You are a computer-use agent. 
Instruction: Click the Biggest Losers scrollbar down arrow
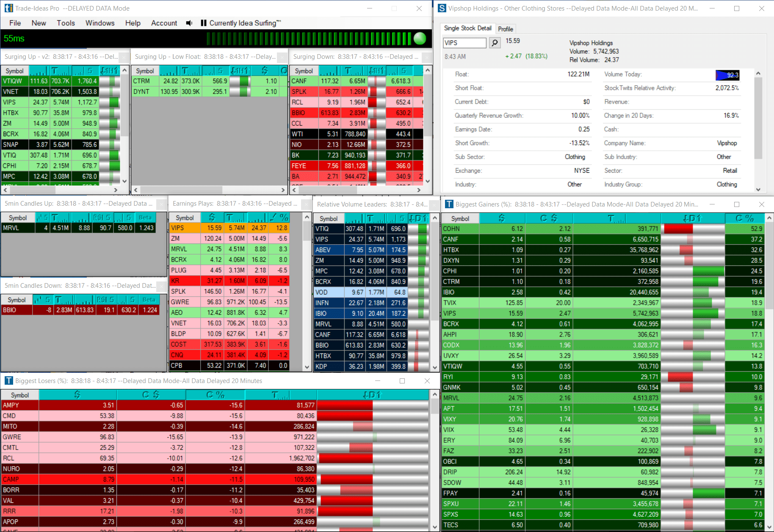coord(435,527)
